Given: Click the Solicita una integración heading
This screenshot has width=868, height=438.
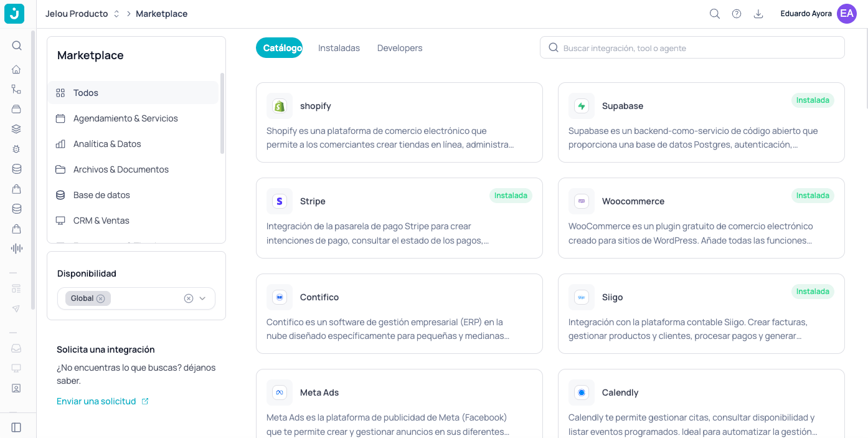Looking at the screenshot, I should tap(106, 350).
